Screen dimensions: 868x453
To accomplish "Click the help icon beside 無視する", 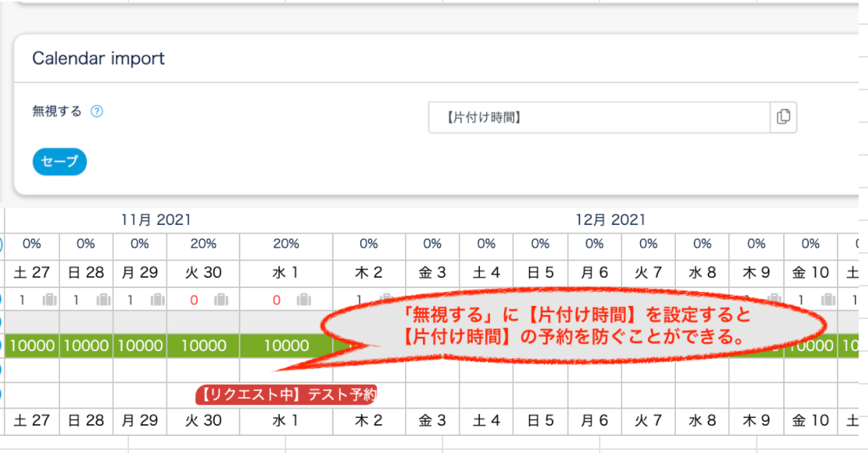I will point(96,111).
